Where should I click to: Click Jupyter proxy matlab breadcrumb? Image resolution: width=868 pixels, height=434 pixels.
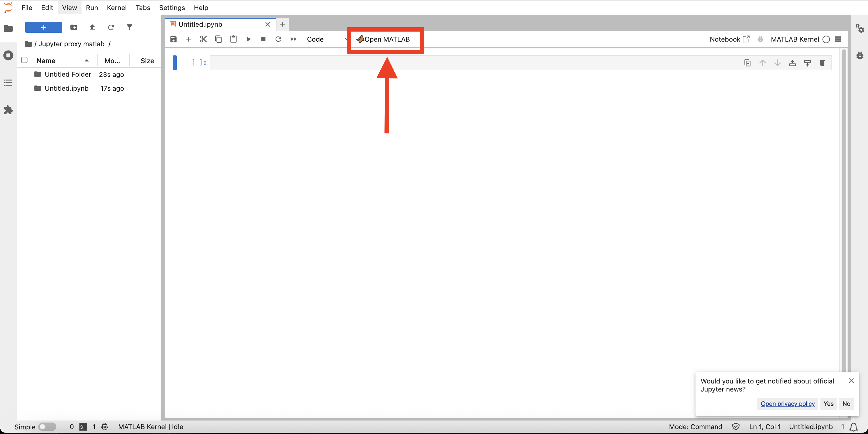point(71,44)
